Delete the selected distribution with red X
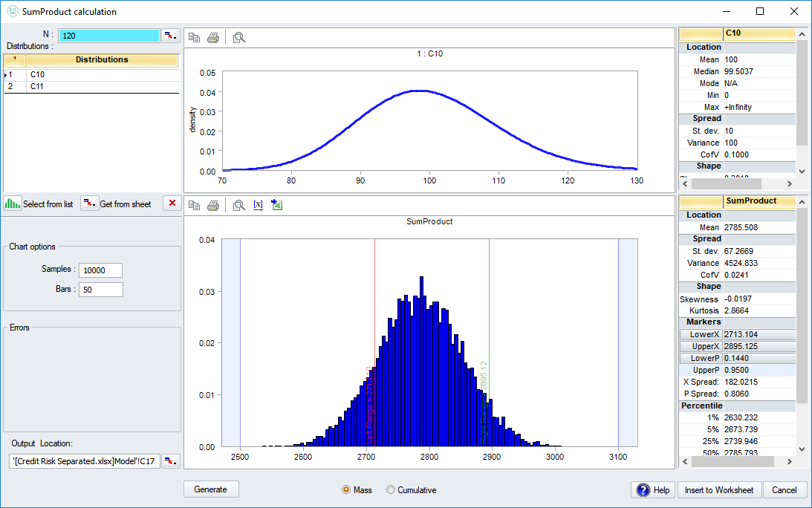The width and height of the screenshot is (812, 508). [x=172, y=203]
